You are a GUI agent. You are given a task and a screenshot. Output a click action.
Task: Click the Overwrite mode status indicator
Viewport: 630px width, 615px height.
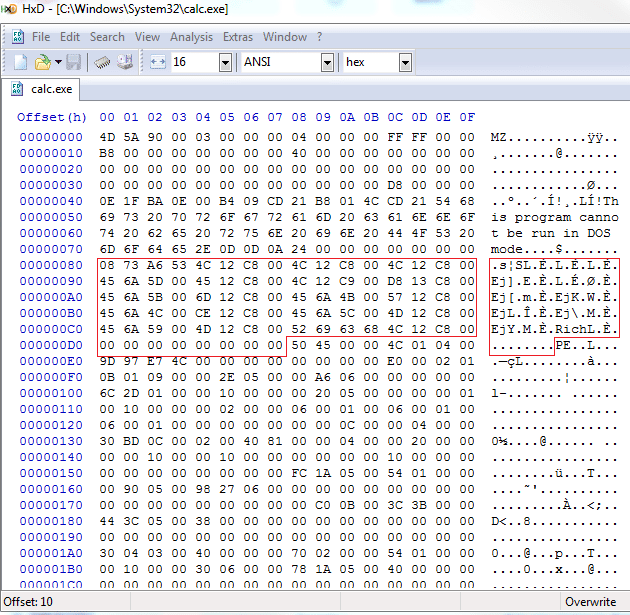pos(590,602)
